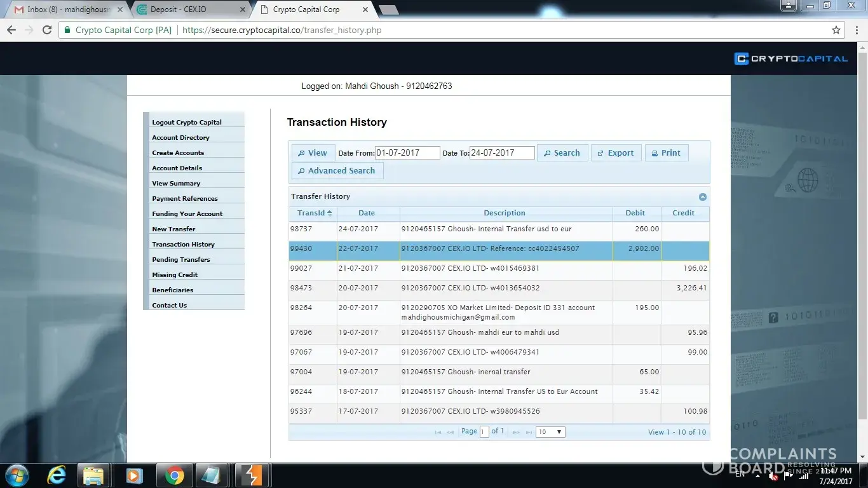Select transaction row 99430

click(499, 250)
